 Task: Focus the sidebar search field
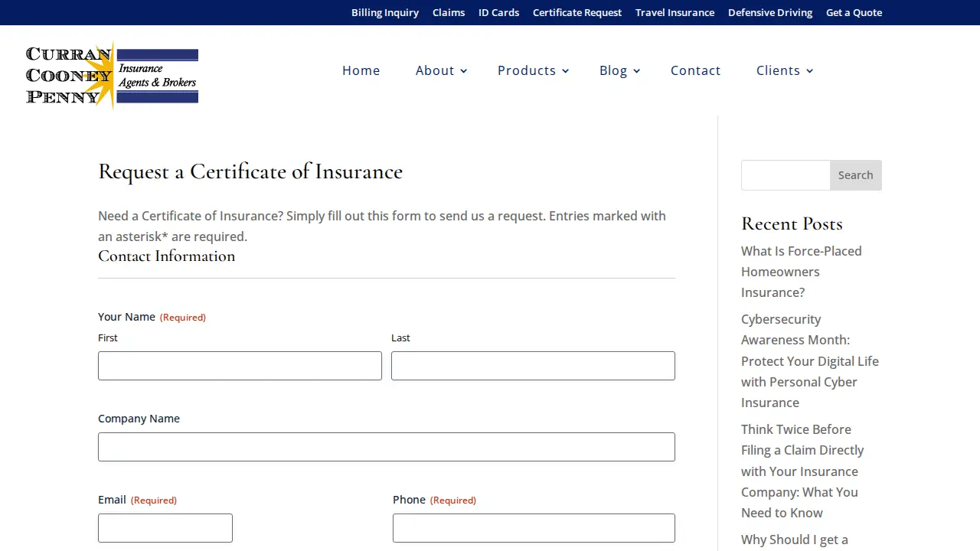tap(786, 175)
